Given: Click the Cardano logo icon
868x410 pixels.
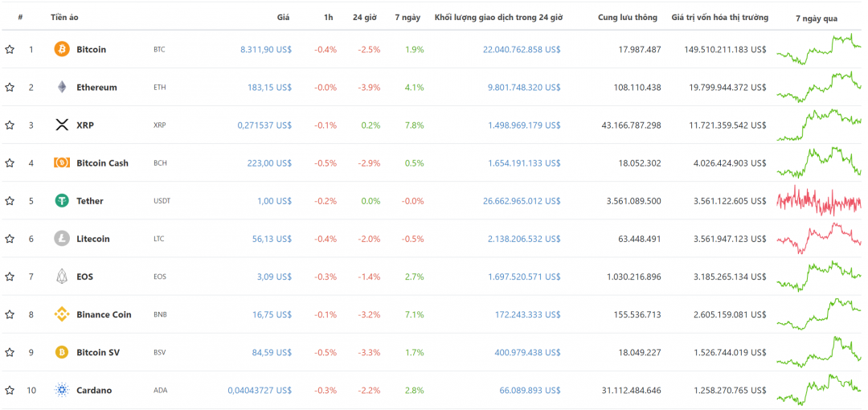Looking at the screenshot, I should [62, 390].
